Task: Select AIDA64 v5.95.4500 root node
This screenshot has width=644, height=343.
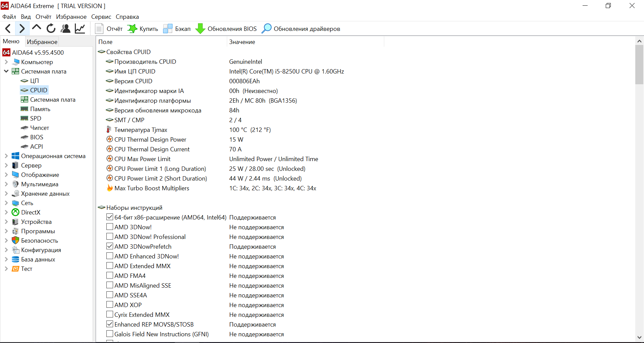Action: tap(34, 53)
